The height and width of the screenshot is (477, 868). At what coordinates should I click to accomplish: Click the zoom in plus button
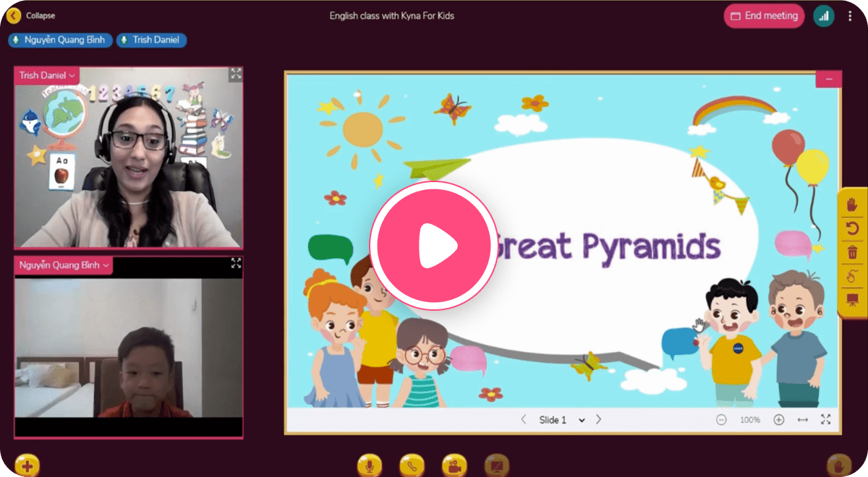(x=778, y=420)
